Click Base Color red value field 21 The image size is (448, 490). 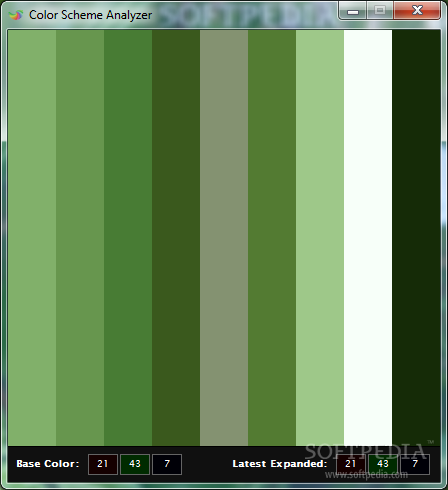(x=103, y=464)
